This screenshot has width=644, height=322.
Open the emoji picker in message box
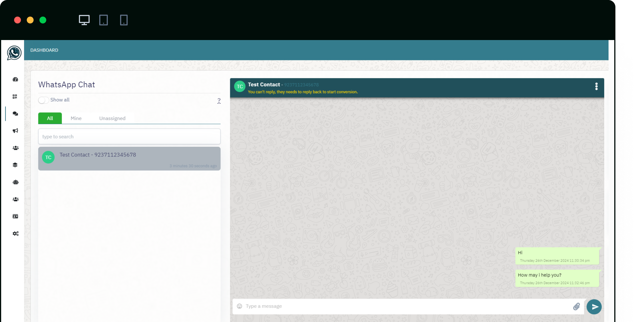(x=240, y=306)
